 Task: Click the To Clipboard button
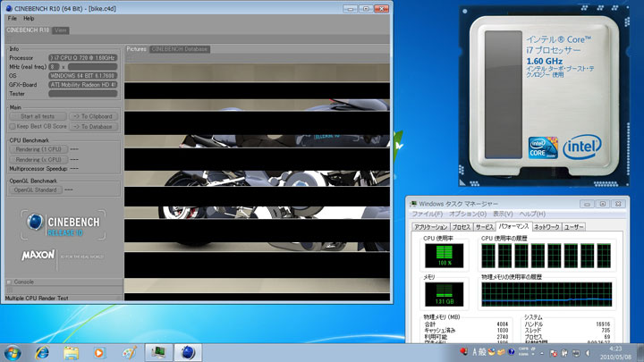click(93, 116)
